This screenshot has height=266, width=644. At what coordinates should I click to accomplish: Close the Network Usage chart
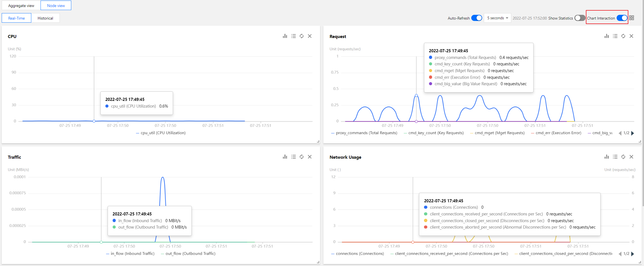(x=631, y=157)
